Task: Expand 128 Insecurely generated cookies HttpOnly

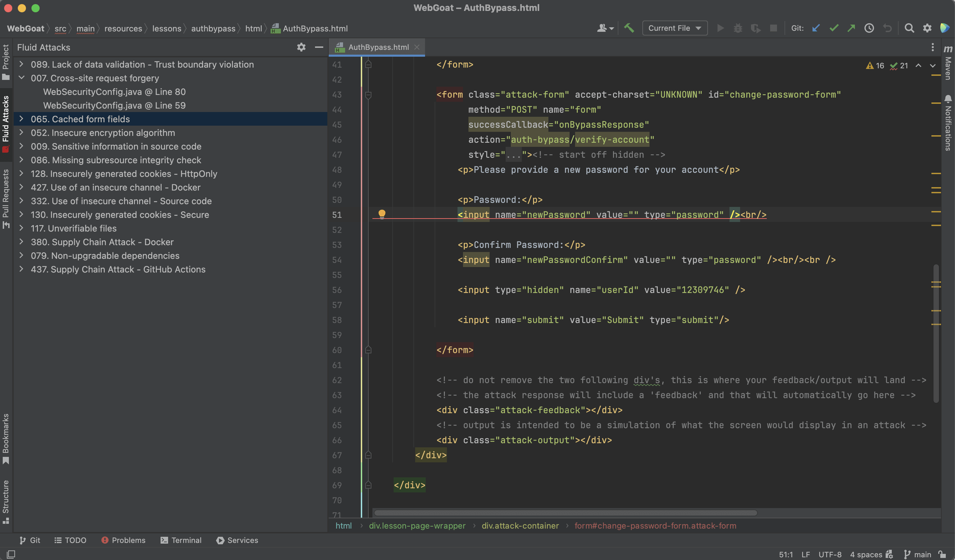Action: pos(21,173)
